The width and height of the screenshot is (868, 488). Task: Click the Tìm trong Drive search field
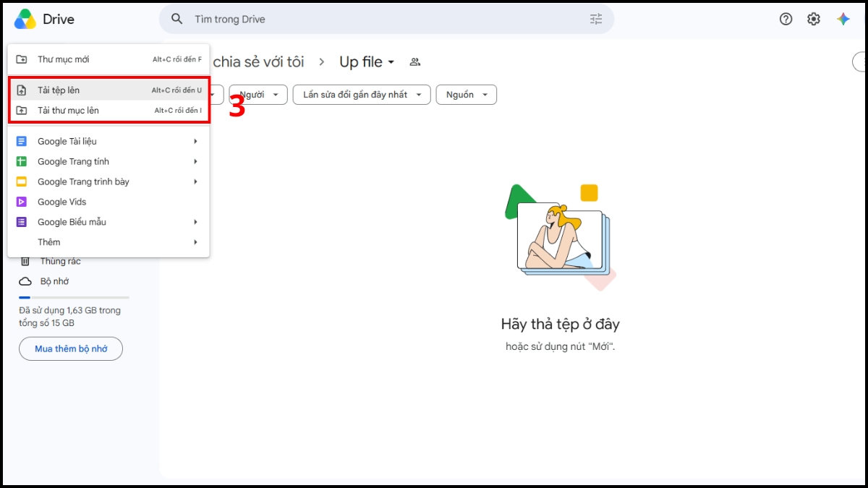pos(387,20)
